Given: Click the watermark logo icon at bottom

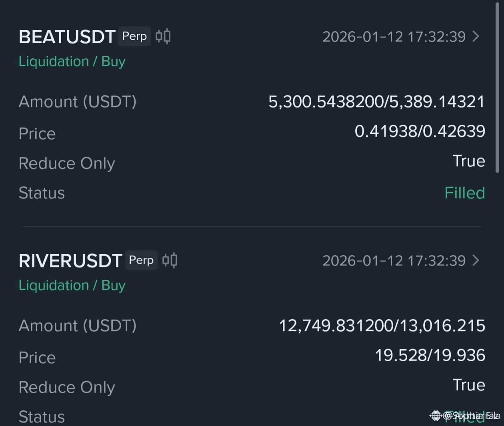Looking at the screenshot, I should coord(436,416).
